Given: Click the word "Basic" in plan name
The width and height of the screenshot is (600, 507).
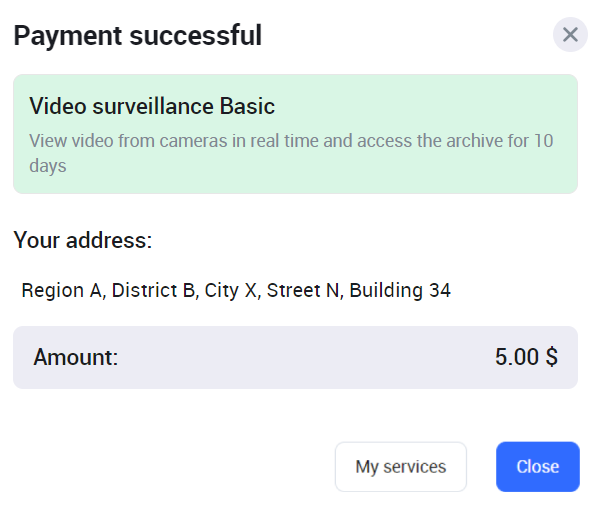Looking at the screenshot, I should [247, 106].
